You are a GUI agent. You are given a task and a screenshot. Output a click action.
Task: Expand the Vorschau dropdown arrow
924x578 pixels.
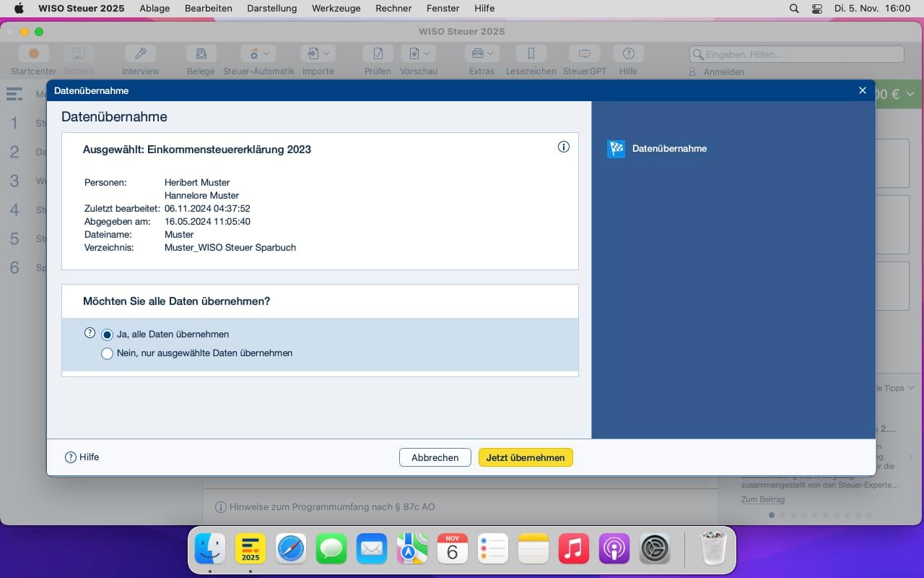click(427, 54)
